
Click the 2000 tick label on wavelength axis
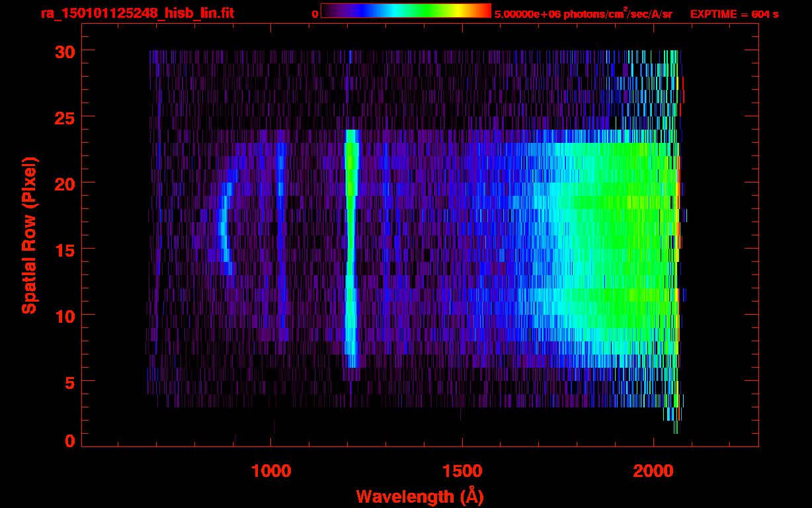point(653,471)
